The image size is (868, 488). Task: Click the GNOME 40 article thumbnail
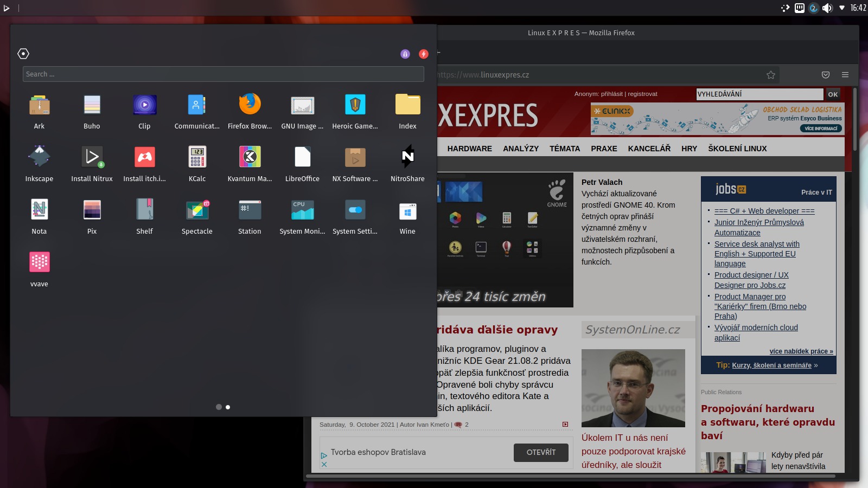(505, 240)
